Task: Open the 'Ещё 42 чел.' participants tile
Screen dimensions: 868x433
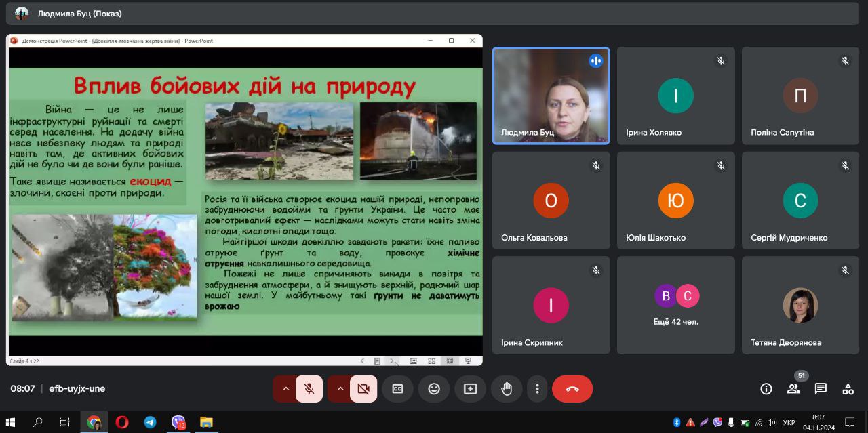Action: point(675,305)
